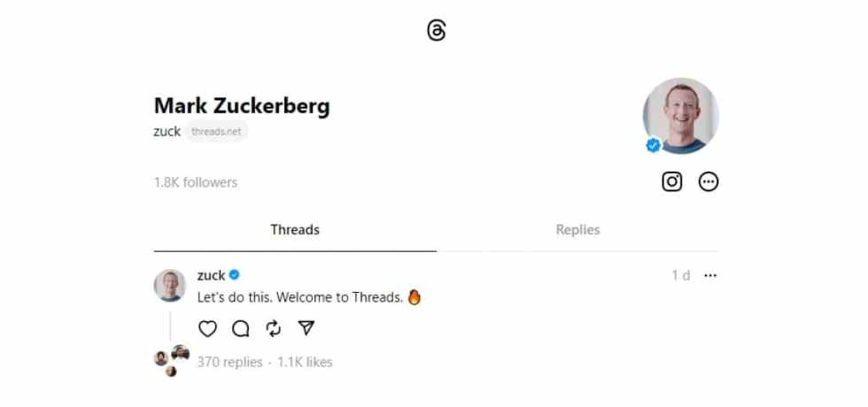
Task: Switch to the Threads tab
Action: pos(295,230)
